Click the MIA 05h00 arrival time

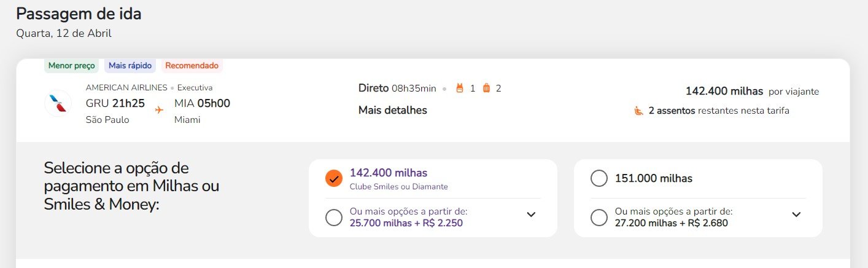[202, 103]
